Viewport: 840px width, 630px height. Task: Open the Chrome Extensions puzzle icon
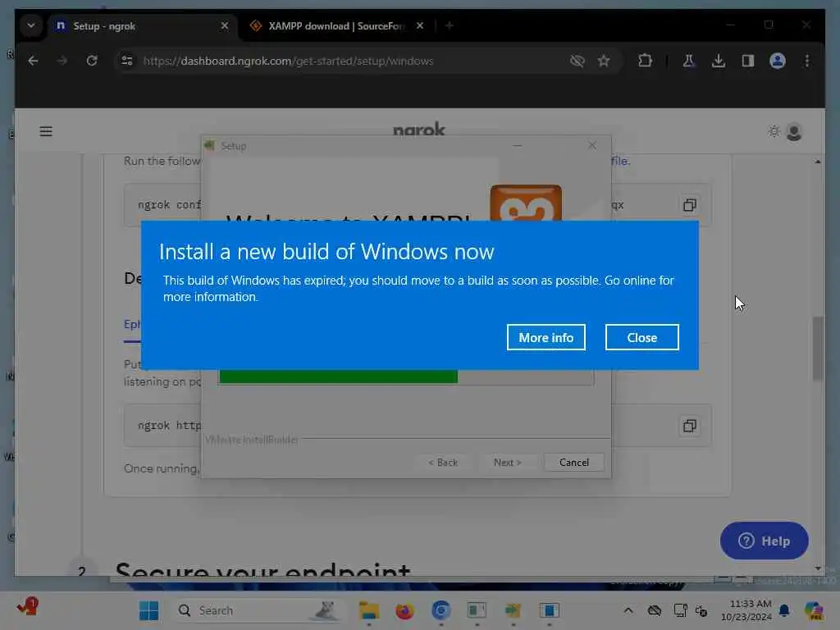tap(645, 61)
